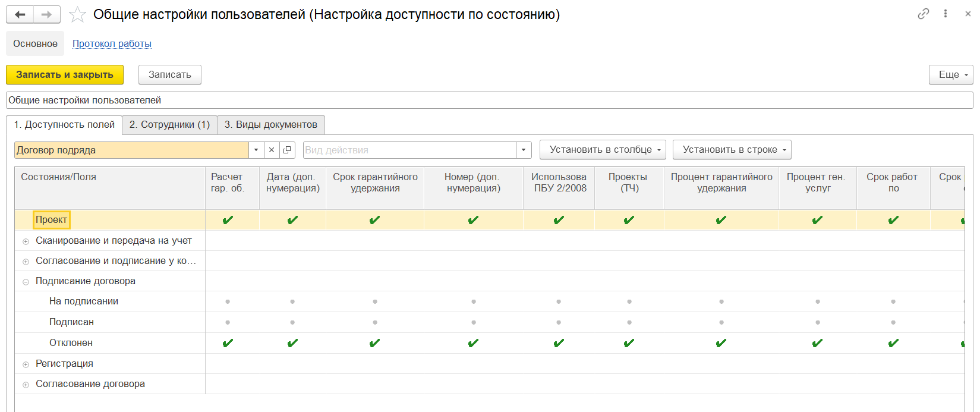Viewport: 980px width, 412px height.
Task: Toggle Подписан dot under Процент ген. услуг
Action: 818,322
